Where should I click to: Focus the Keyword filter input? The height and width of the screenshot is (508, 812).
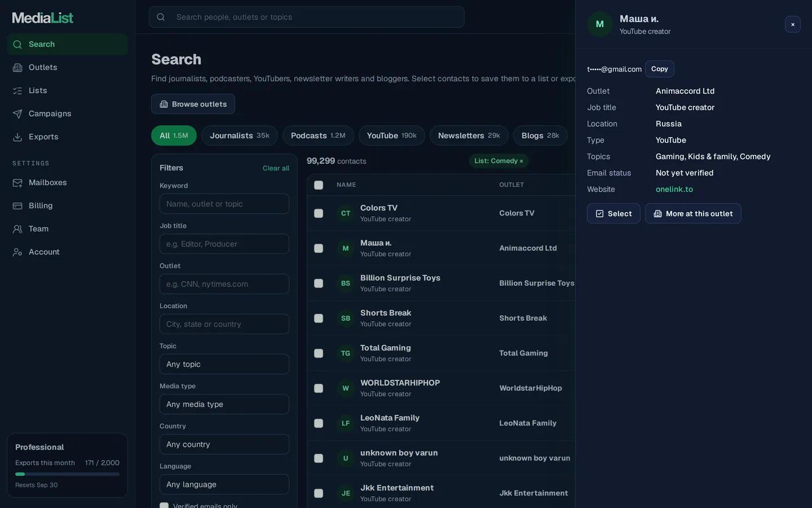(224, 204)
